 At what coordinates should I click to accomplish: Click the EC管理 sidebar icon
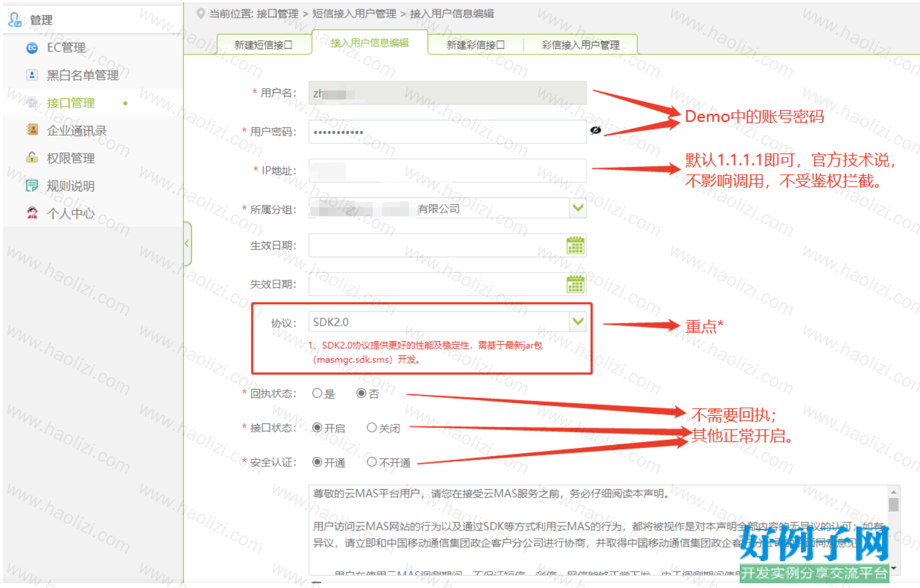32,48
